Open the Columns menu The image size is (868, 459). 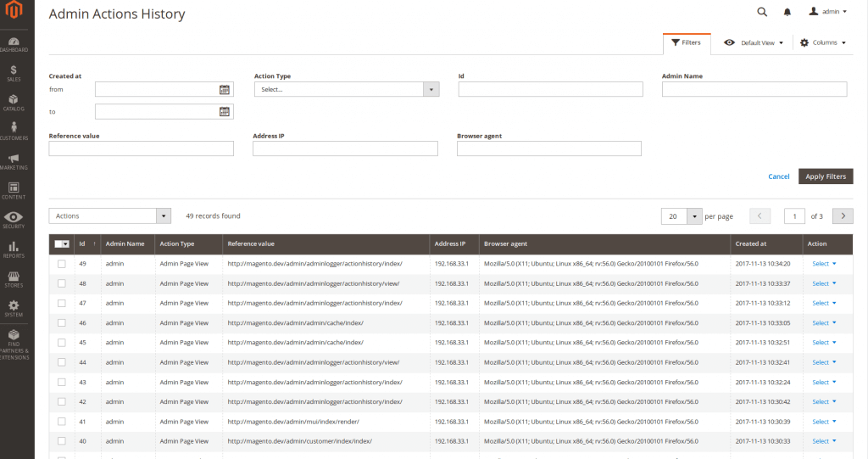point(823,42)
